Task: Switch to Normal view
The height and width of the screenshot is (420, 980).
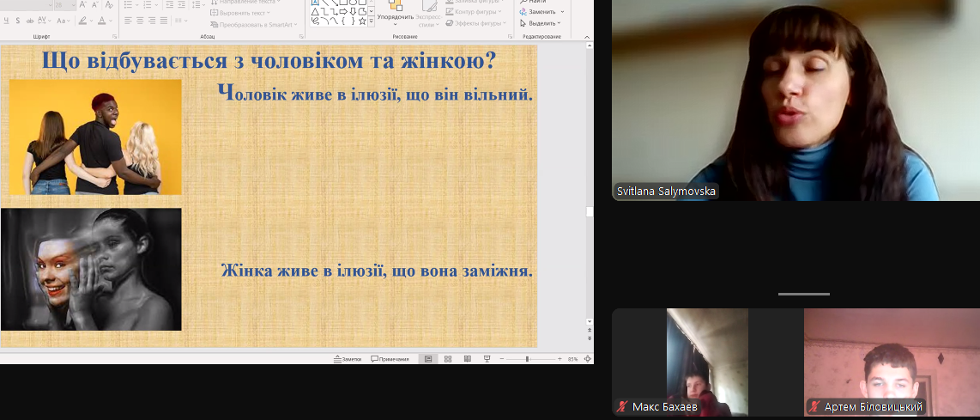Action: [428, 359]
